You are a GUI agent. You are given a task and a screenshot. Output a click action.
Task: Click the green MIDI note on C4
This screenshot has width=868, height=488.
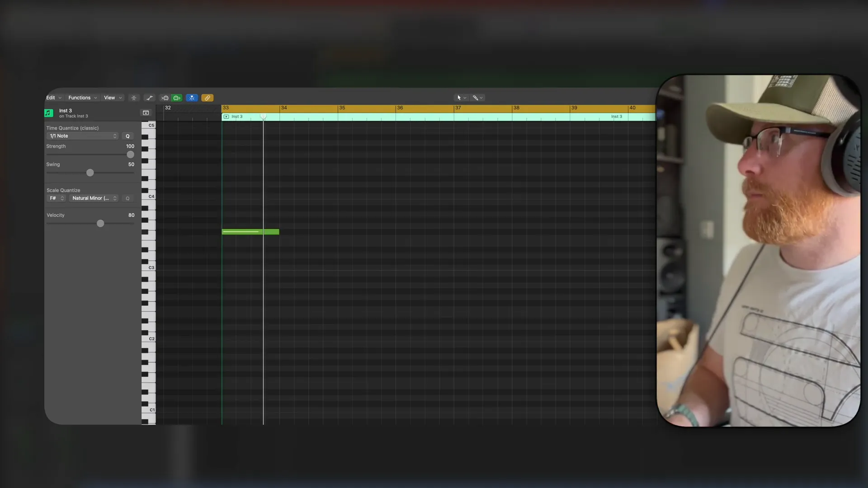coord(250,231)
